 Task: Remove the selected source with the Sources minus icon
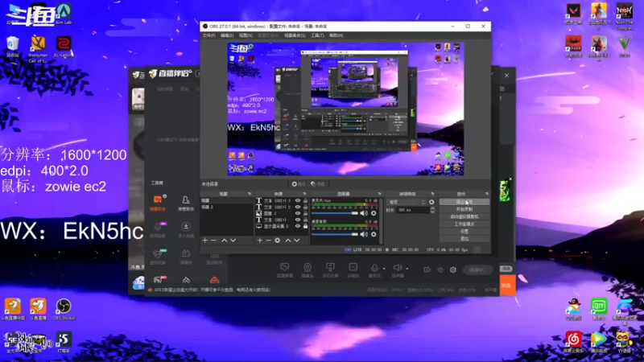(268, 241)
